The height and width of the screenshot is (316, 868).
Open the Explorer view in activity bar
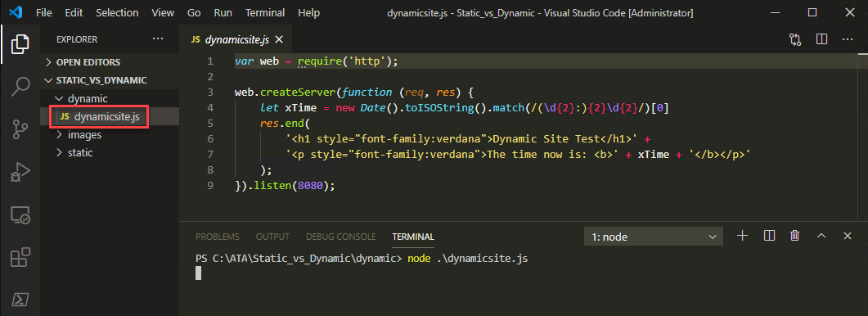(x=20, y=43)
